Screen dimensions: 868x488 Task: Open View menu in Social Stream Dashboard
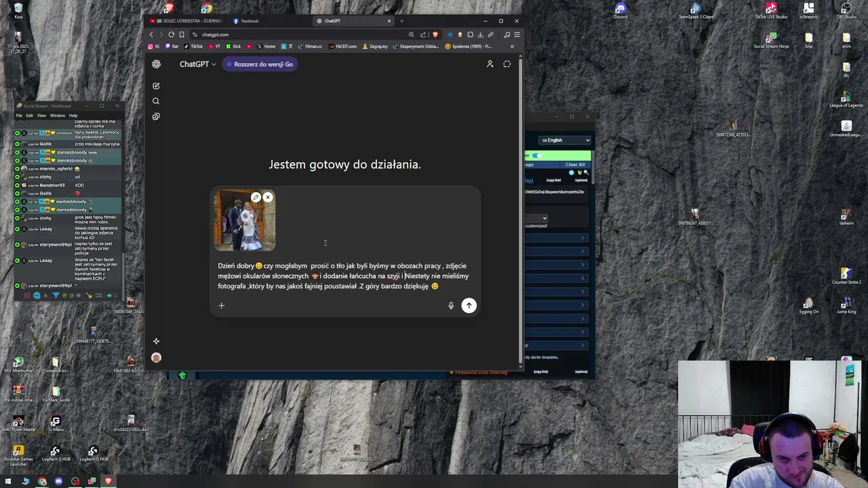pyautogui.click(x=41, y=115)
